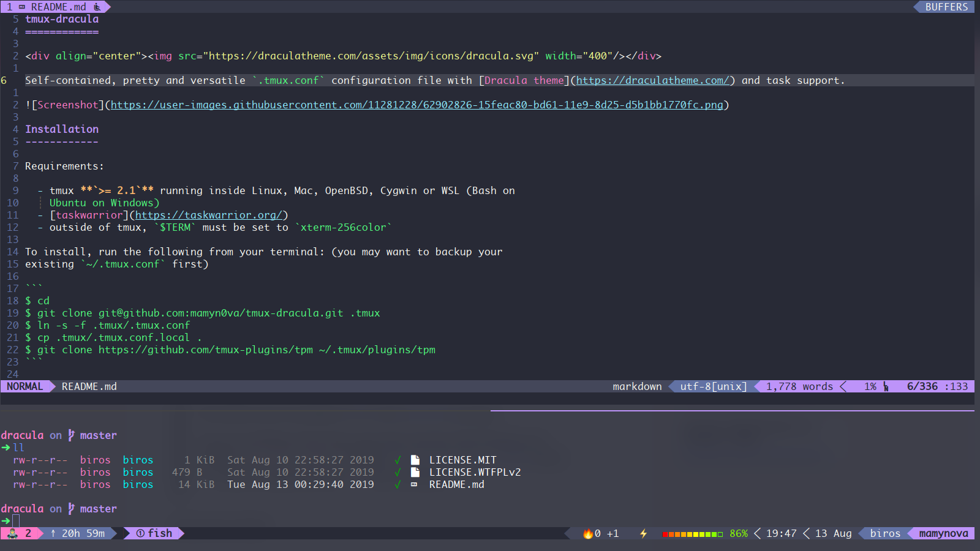980x551 pixels.
Task: Click the wheelchair icon after README.md tab name
Action: [97, 7]
